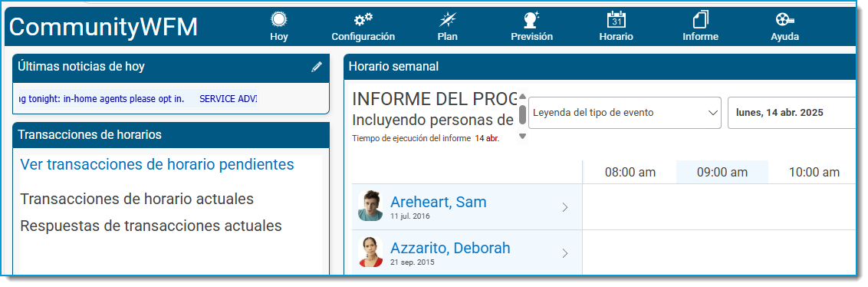Click the Plan compass icon
This screenshot has height=287, width=868.
447,19
